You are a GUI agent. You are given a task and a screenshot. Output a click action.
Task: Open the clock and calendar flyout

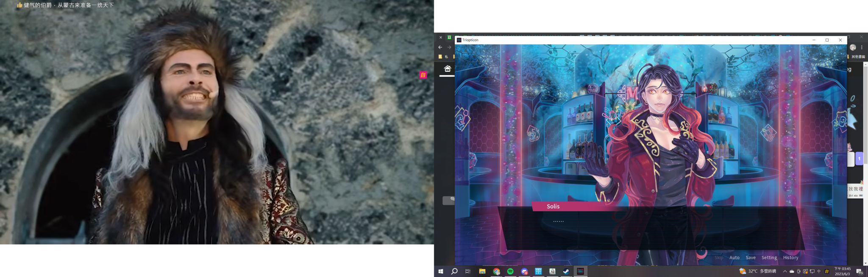coord(843,271)
